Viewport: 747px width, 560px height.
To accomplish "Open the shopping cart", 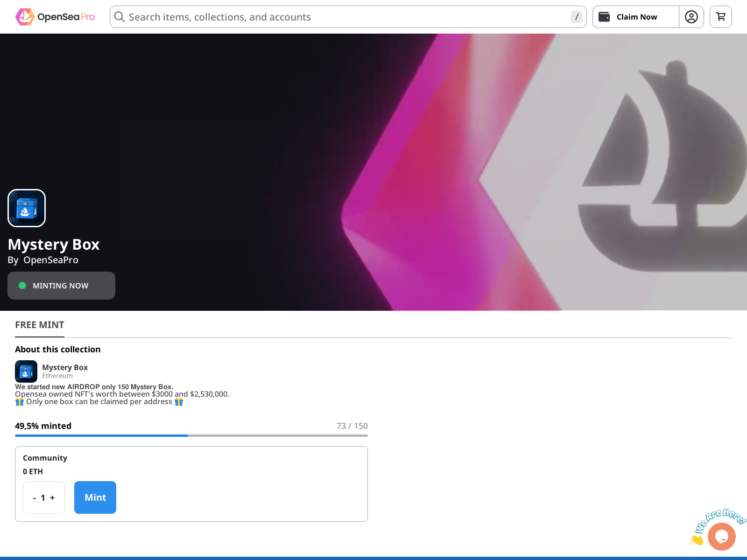I will (x=720, y=17).
